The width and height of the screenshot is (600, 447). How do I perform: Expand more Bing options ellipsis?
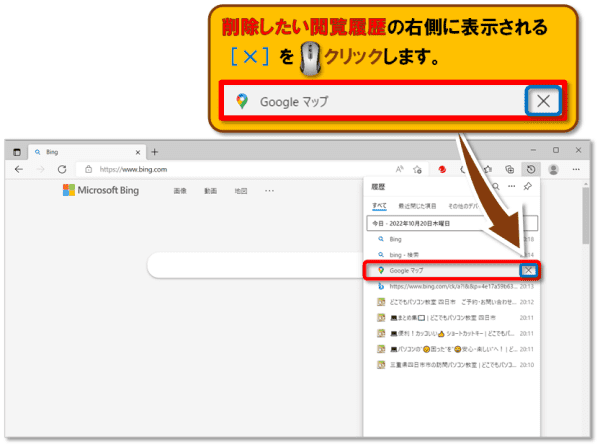click(269, 191)
